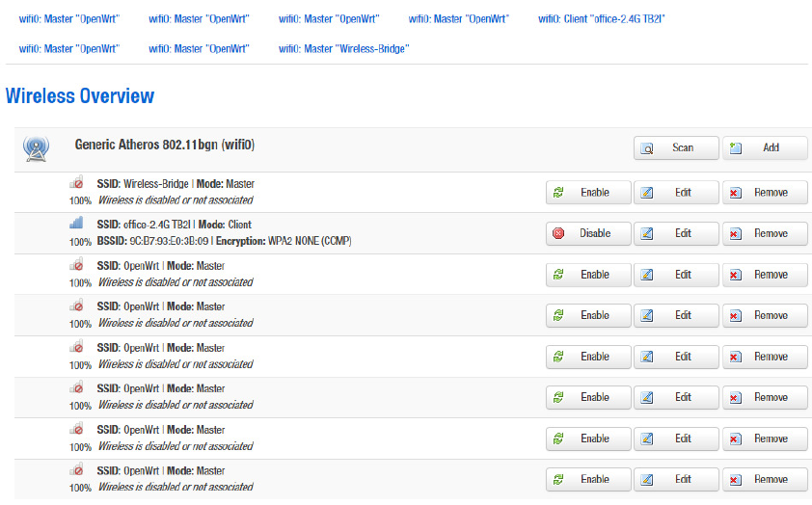Click the red X icon for Wireless-Bridge Remove
812x505 pixels.
click(x=736, y=193)
